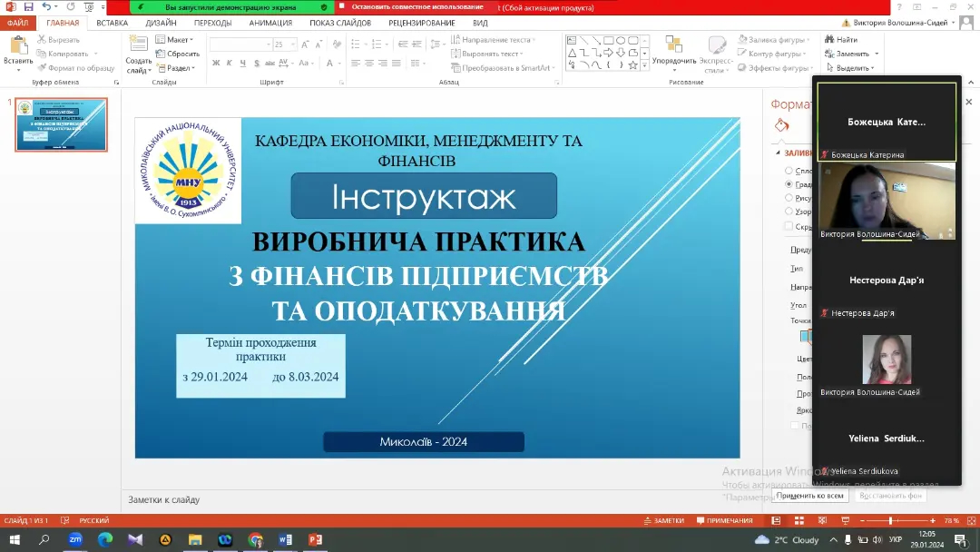
Task: Click the Save icon in quick access toolbar
Action: point(28,6)
